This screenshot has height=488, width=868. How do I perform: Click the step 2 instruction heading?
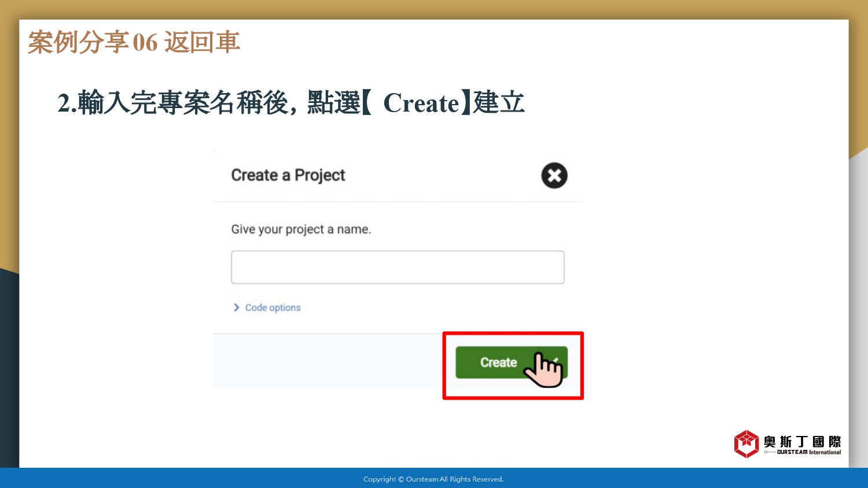tap(291, 103)
